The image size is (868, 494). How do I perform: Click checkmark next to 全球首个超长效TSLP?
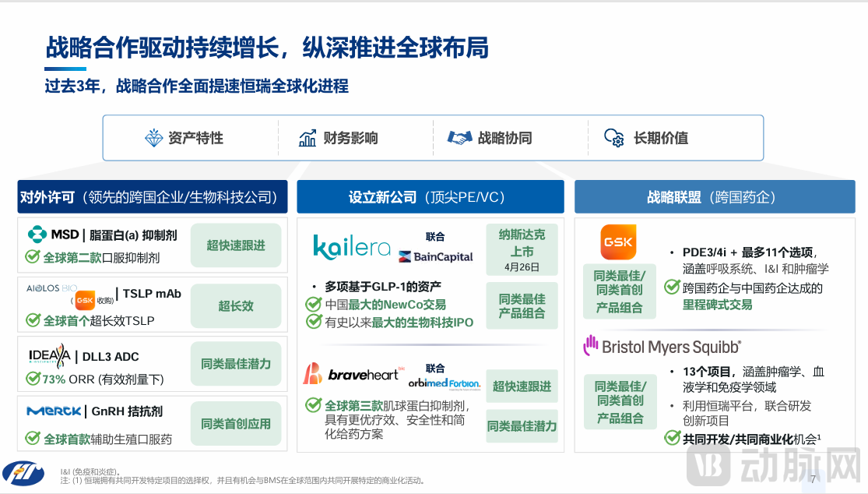(33, 320)
